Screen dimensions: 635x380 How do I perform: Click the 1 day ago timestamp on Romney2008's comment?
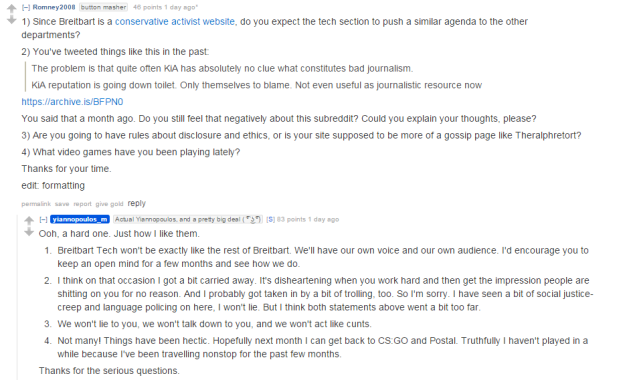(181, 7)
